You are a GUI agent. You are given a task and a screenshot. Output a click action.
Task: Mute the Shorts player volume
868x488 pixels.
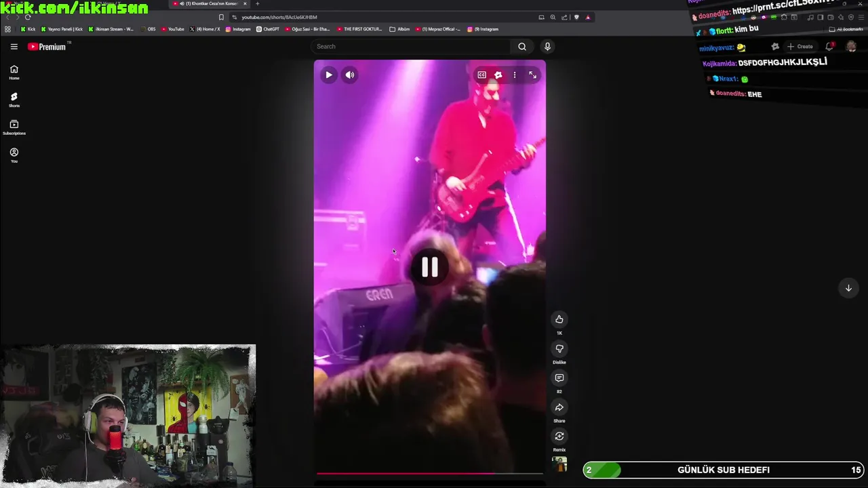pyautogui.click(x=350, y=75)
